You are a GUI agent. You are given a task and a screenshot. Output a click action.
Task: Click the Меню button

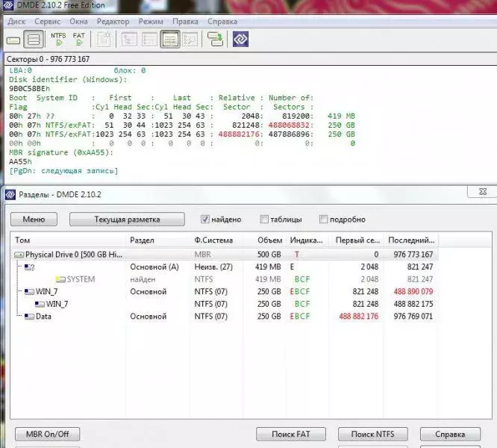(34, 219)
